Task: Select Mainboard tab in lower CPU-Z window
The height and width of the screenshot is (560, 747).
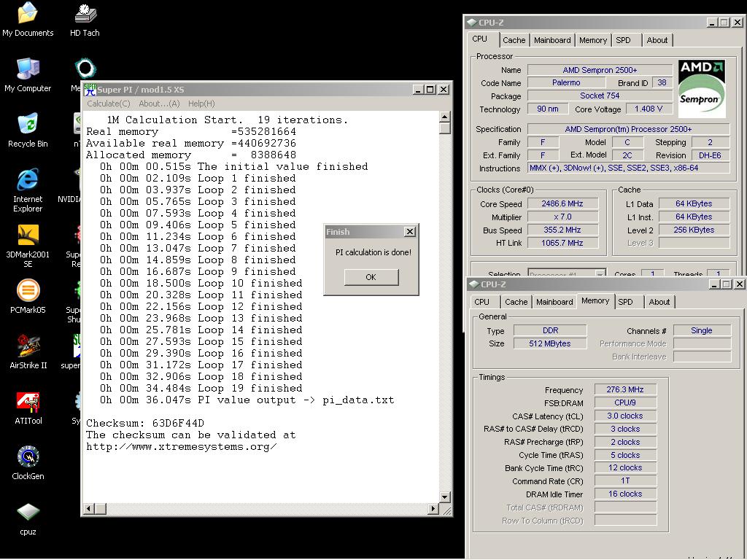Action: click(554, 302)
